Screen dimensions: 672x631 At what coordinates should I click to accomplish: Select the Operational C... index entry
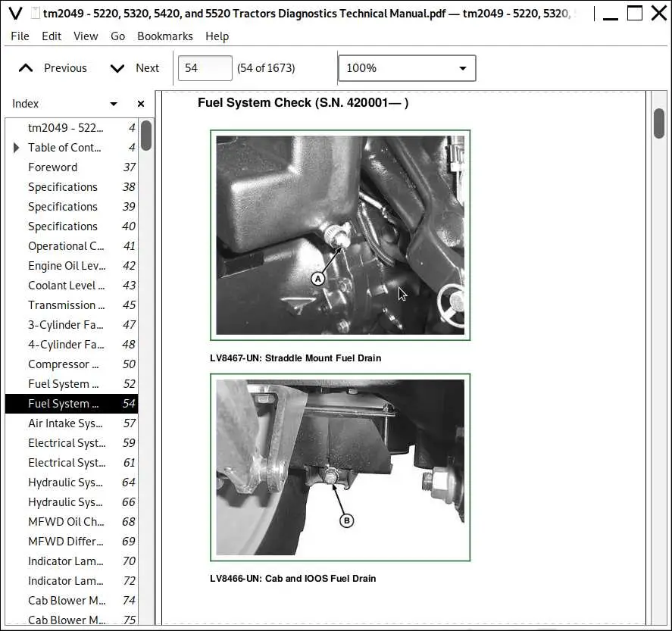71,246
